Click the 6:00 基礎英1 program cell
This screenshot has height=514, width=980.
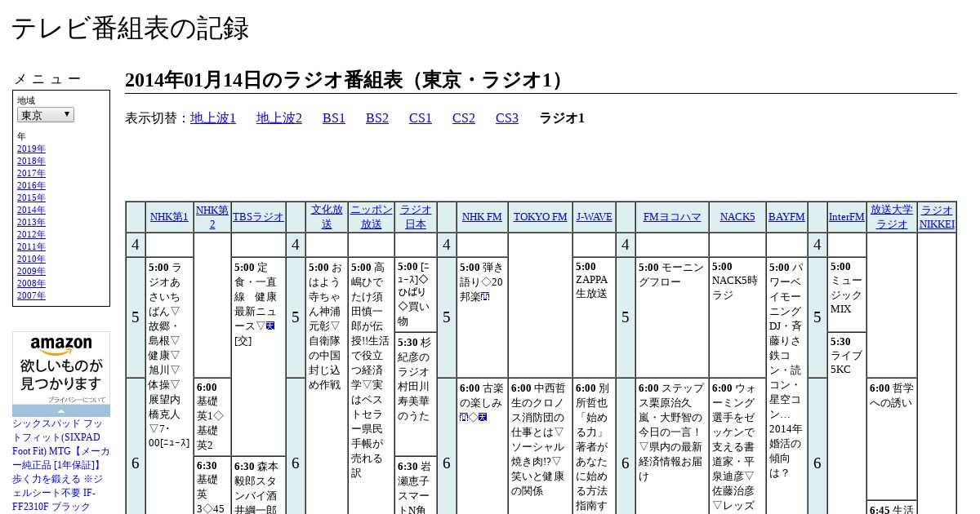point(212,416)
